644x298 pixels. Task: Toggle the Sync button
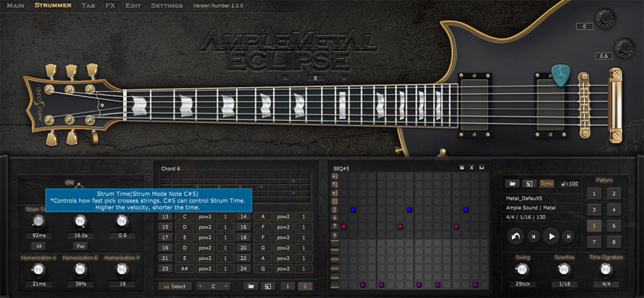tap(547, 183)
